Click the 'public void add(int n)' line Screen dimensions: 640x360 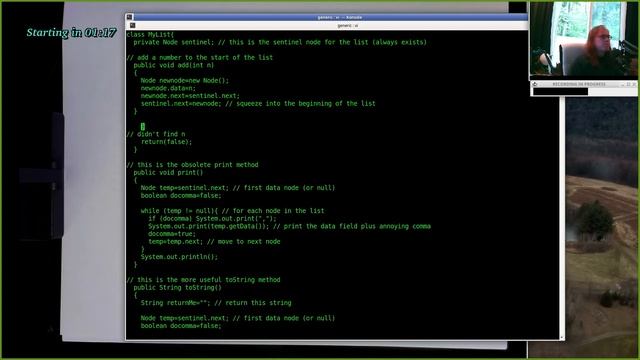click(173, 65)
